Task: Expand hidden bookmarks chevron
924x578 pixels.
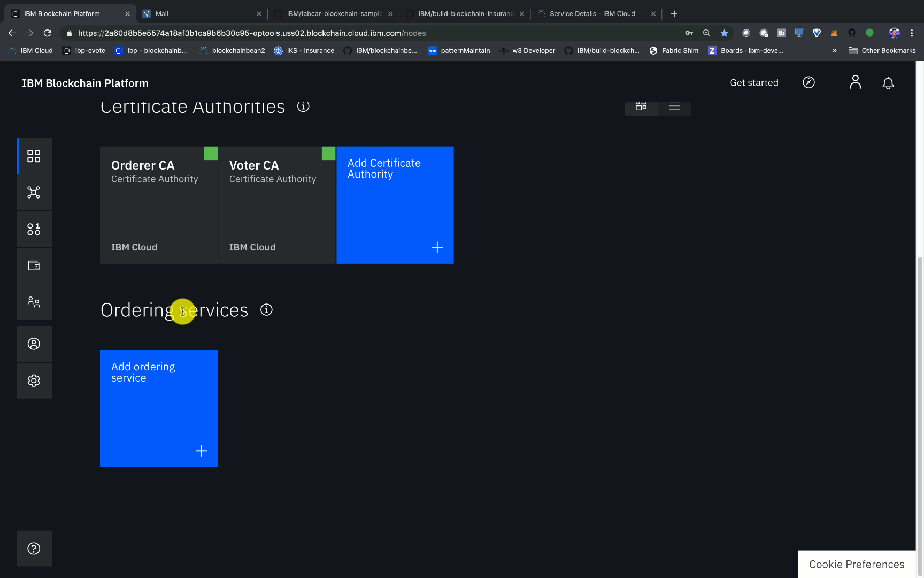Action: (835, 50)
